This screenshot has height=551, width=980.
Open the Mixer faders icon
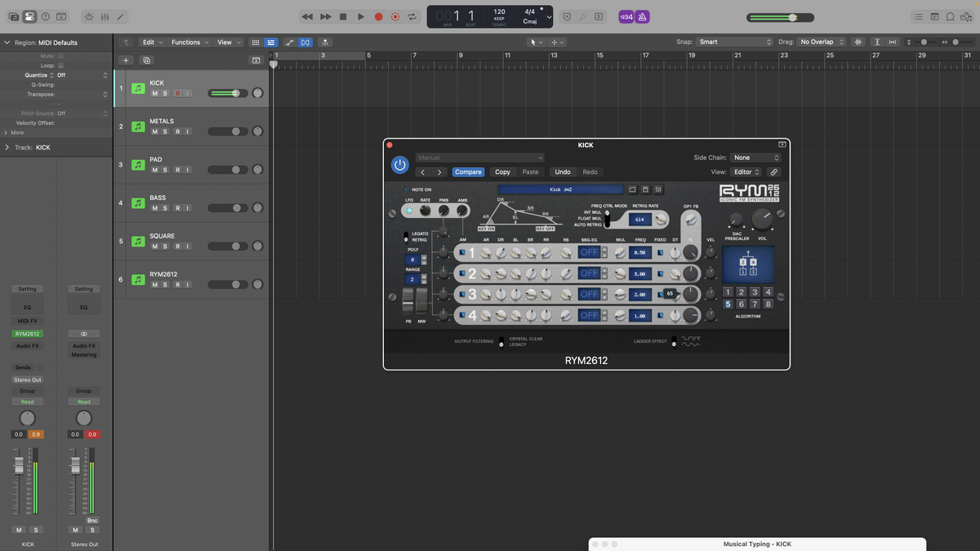[x=105, y=16]
